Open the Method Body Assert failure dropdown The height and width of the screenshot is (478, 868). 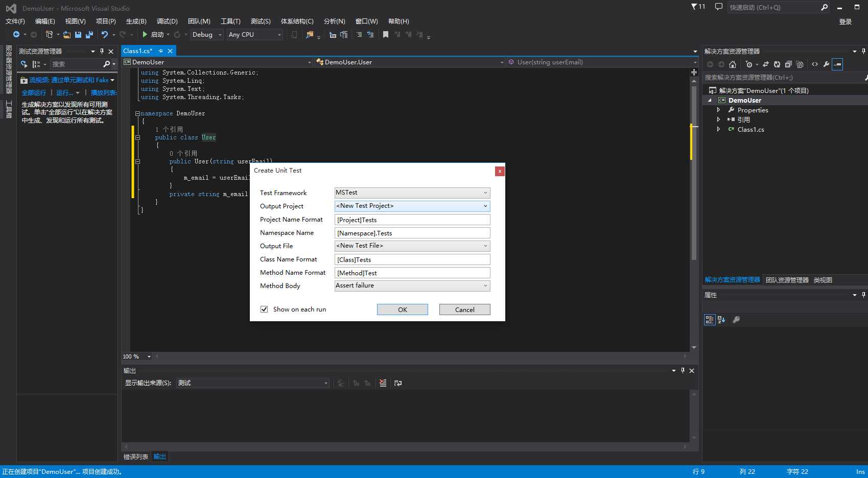[412, 285]
